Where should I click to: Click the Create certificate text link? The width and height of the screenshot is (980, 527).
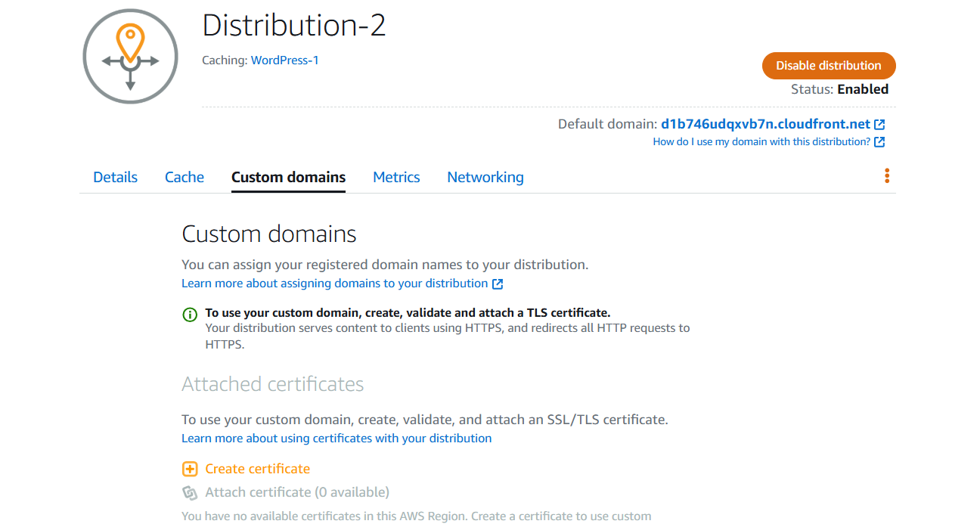tap(258, 470)
